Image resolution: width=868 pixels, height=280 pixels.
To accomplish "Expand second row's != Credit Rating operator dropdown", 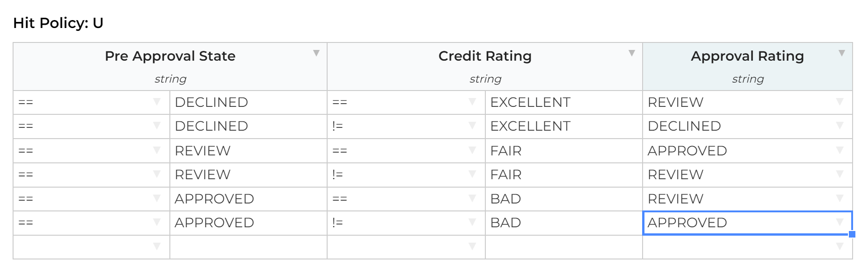I will tap(472, 126).
